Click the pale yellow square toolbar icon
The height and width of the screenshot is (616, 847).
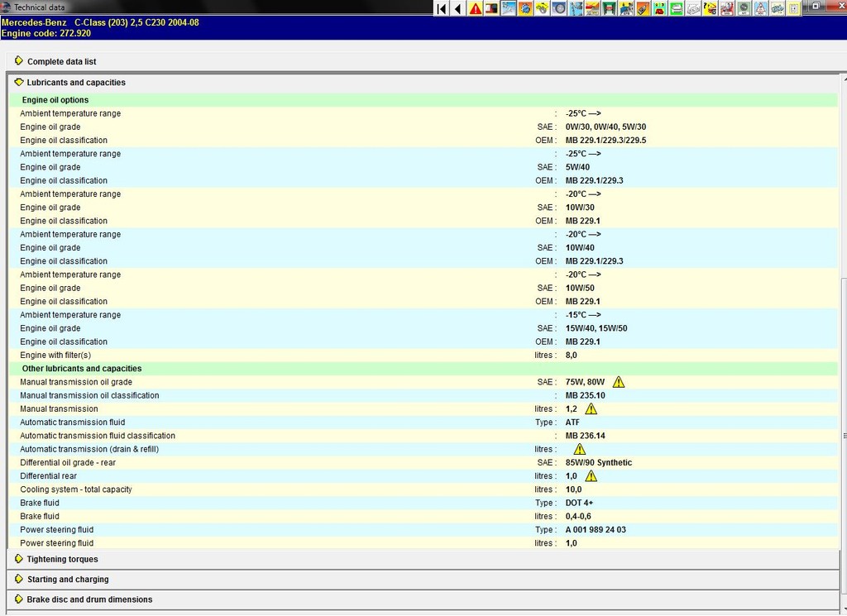pos(793,8)
